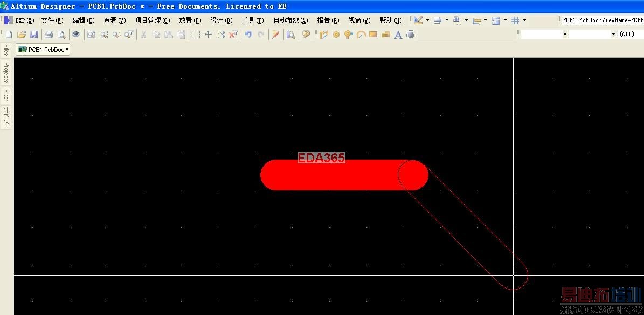Open the 查看(V) menu
The width and height of the screenshot is (644, 315).
(115, 20)
